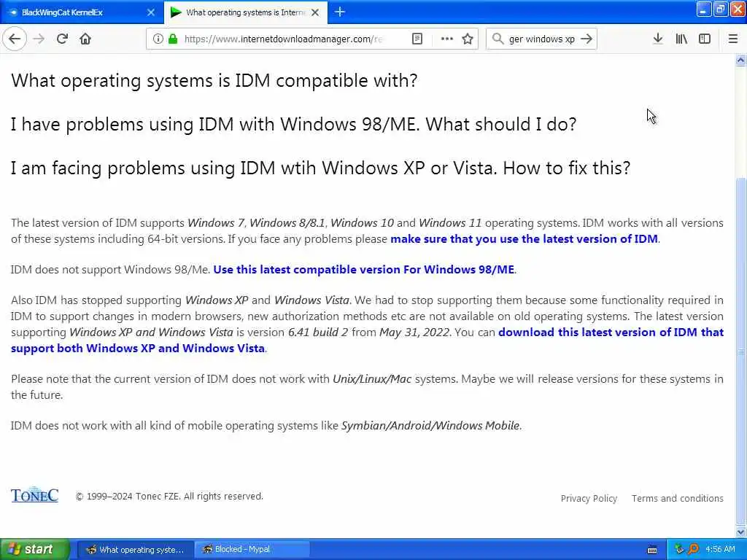Click the vertical scrollbar thumb
Viewport: 747px width, 560px height.
click(740, 351)
